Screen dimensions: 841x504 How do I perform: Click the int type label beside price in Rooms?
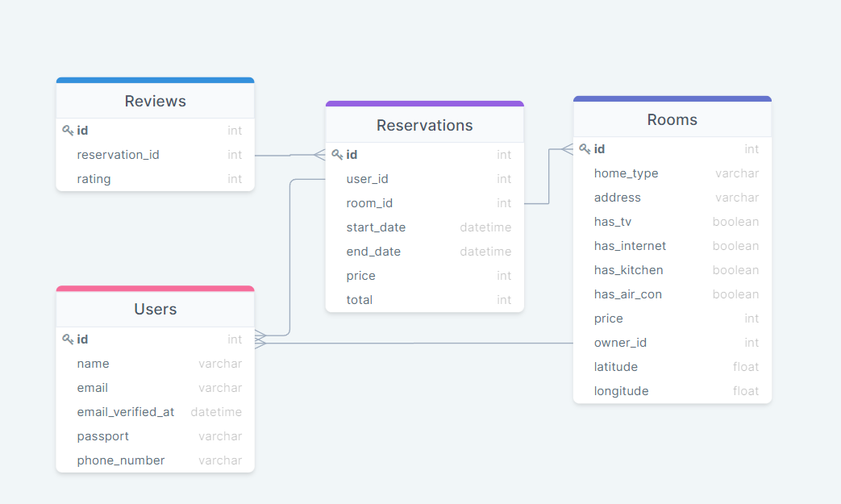coord(751,318)
